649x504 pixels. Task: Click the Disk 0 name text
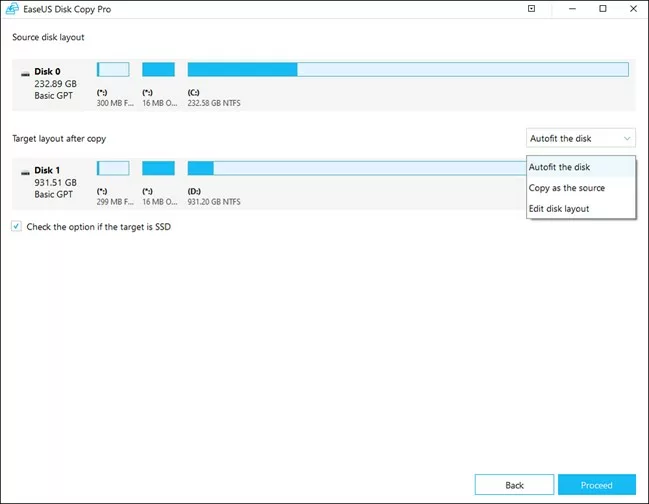(47, 72)
